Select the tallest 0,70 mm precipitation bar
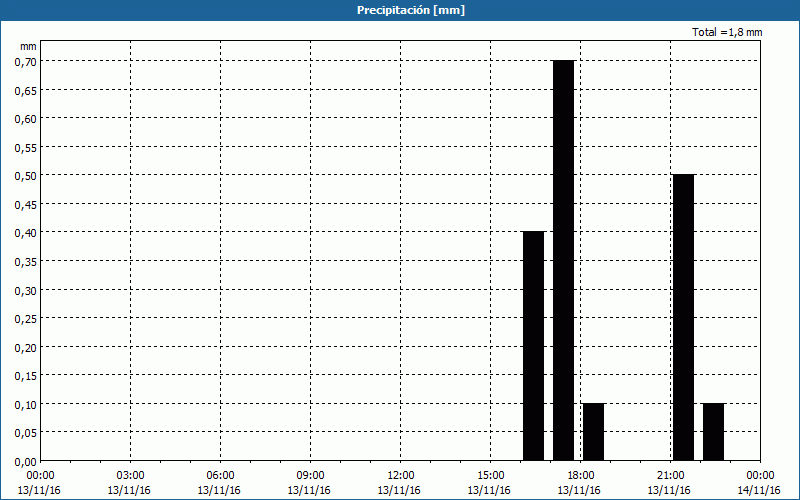Image resolution: width=800 pixels, height=500 pixels. [563, 260]
